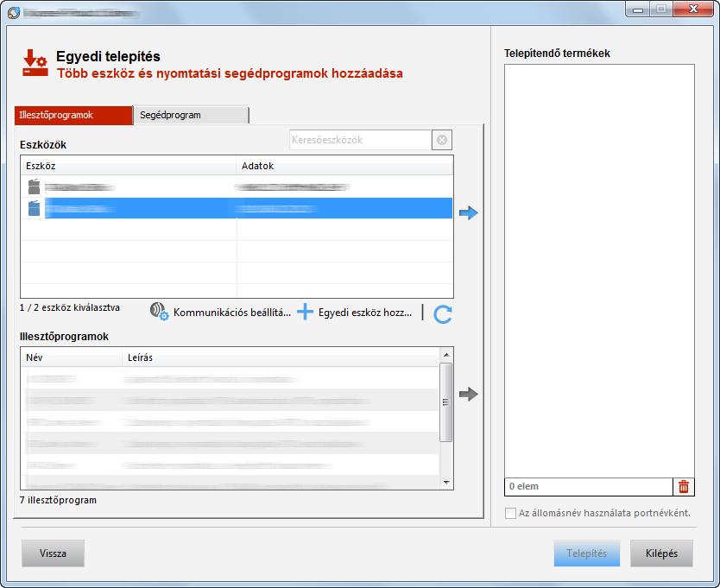Image resolution: width=720 pixels, height=588 pixels.
Task: Click the driver list scrollbar thumb
Action: [445, 402]
